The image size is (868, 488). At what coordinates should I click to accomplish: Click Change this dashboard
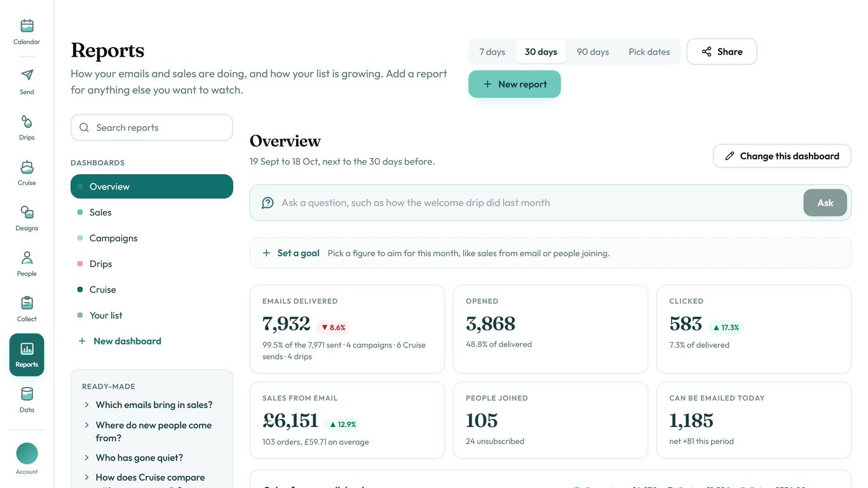(782, 156)
